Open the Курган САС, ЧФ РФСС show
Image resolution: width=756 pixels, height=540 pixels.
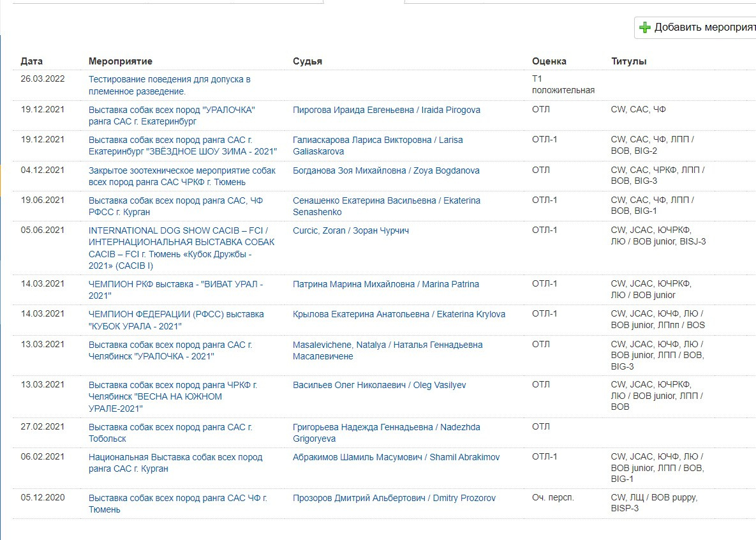click(x=175, y=200)
